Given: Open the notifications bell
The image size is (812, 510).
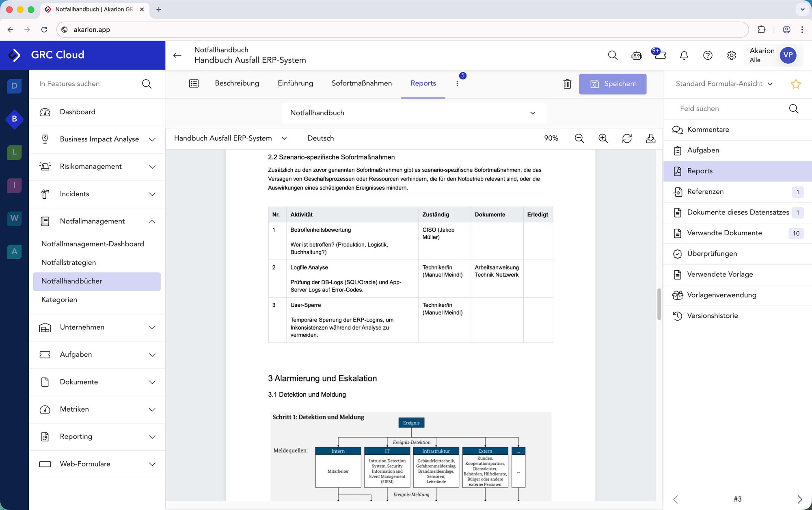Looking at the screenshot, I should [684, 55].
